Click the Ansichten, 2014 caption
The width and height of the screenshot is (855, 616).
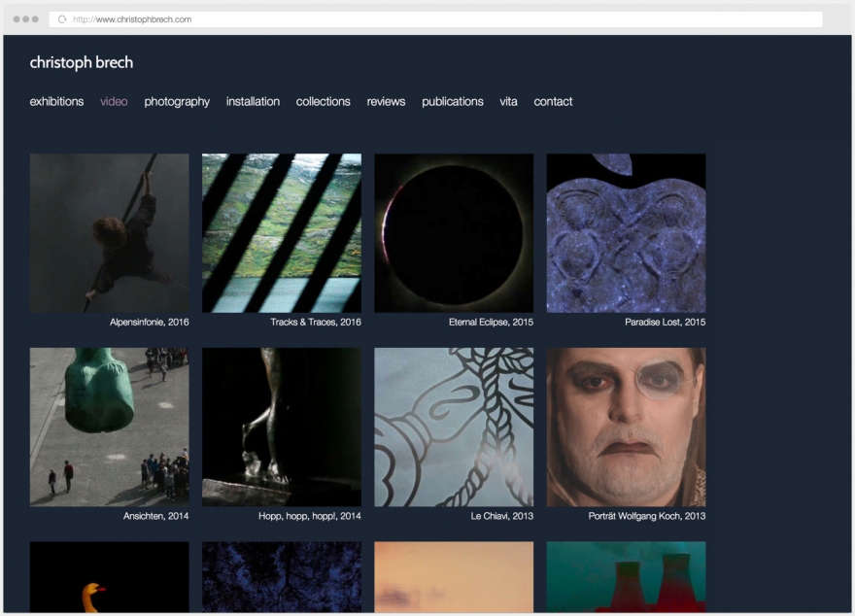pyautogui.click(x=156, y=516)
